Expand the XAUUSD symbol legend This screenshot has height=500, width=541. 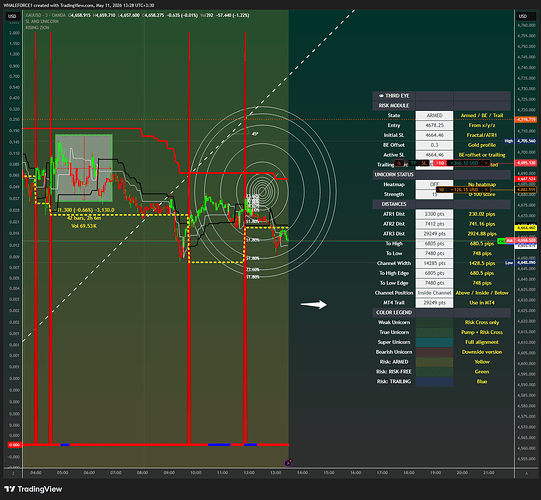click(x=46, y=15)
